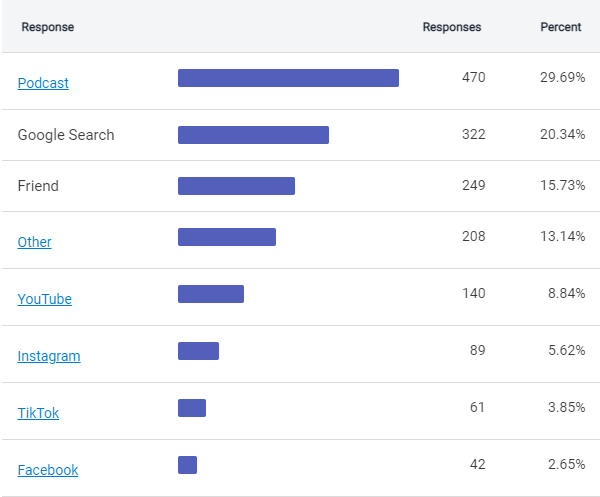Viewport: 600px width, 497px height.
Task: Click the Friend row label
Action: (x=38, y=186)
